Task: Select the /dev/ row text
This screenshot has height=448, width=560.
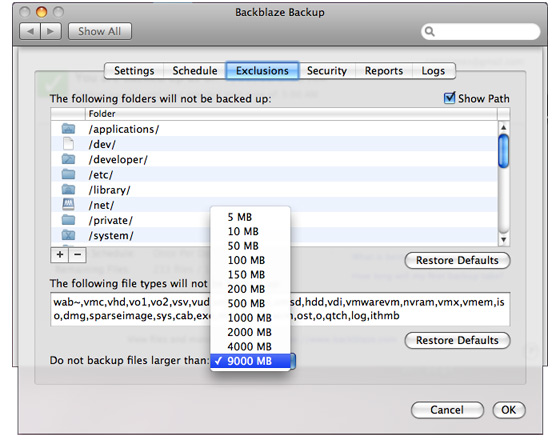Action: (x=102, y=144)
